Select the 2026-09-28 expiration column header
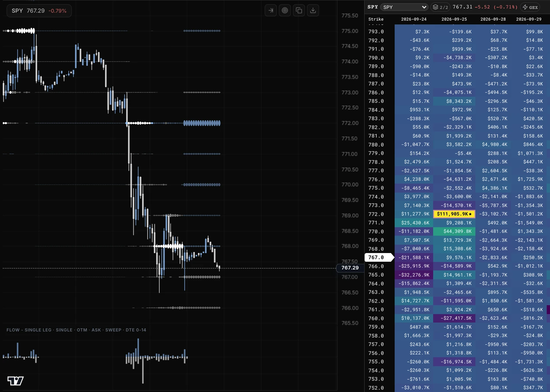Screen dimensions: 550x392 tap(493, 19)
